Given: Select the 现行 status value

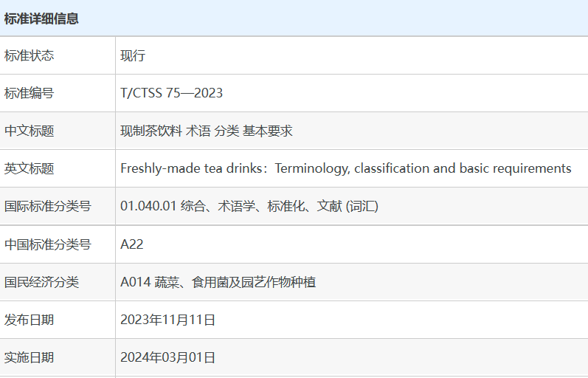Looking at the screenshot, I should coord(133,55).
